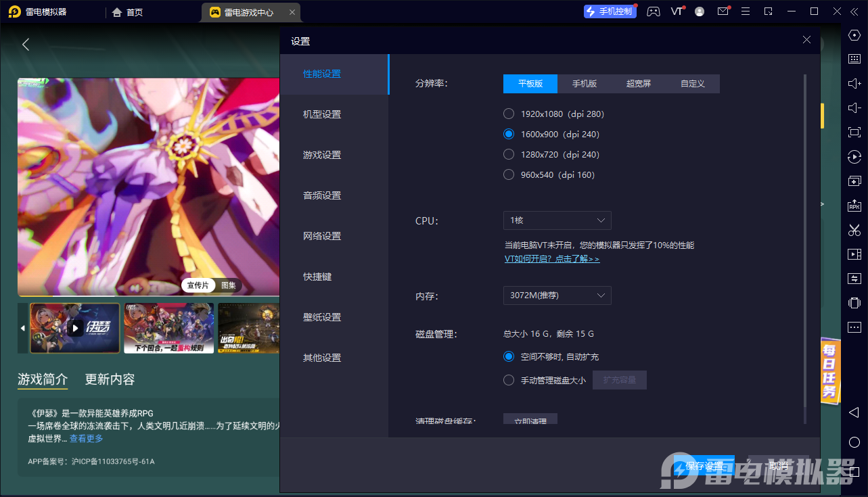Select the 平板版 resolution tab
This screenshot has width=868, height=497.
click(x=530, y=83)
